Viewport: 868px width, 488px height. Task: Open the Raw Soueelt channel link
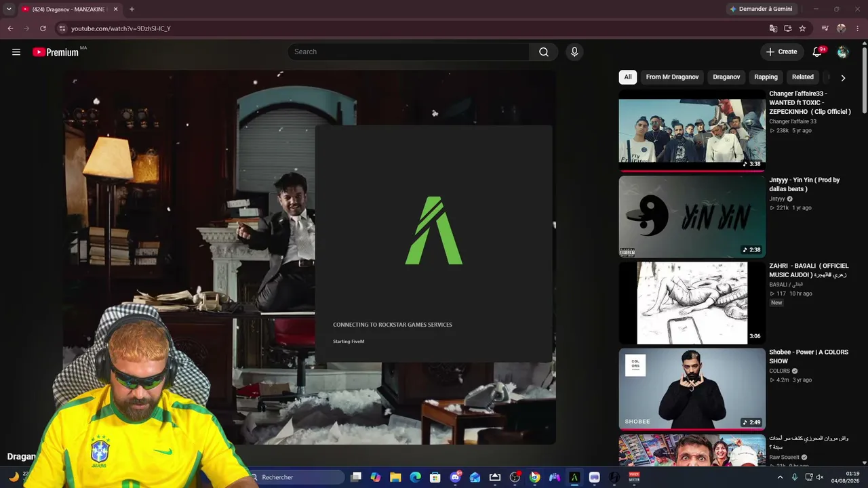[785, 457]
